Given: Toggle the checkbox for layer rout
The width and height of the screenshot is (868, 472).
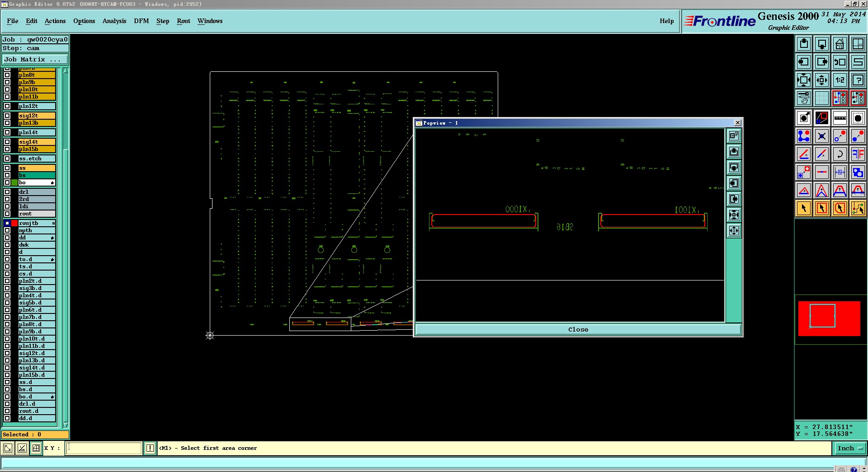Looking at the screenshot, I should pyautogui.click(x=7, y=214).
